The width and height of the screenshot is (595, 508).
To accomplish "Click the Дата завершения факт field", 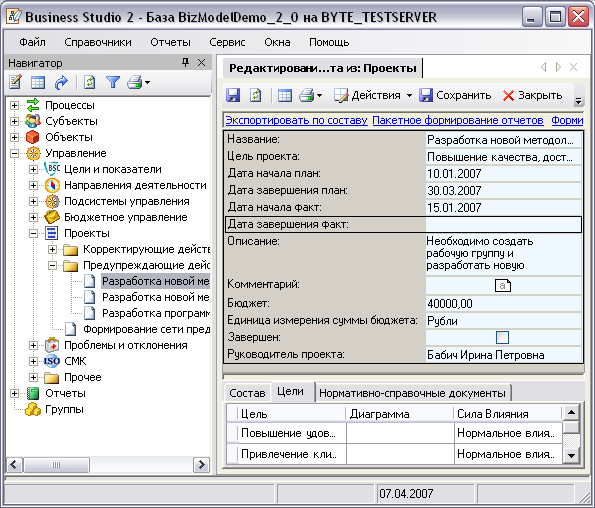I will coord(503,224).
